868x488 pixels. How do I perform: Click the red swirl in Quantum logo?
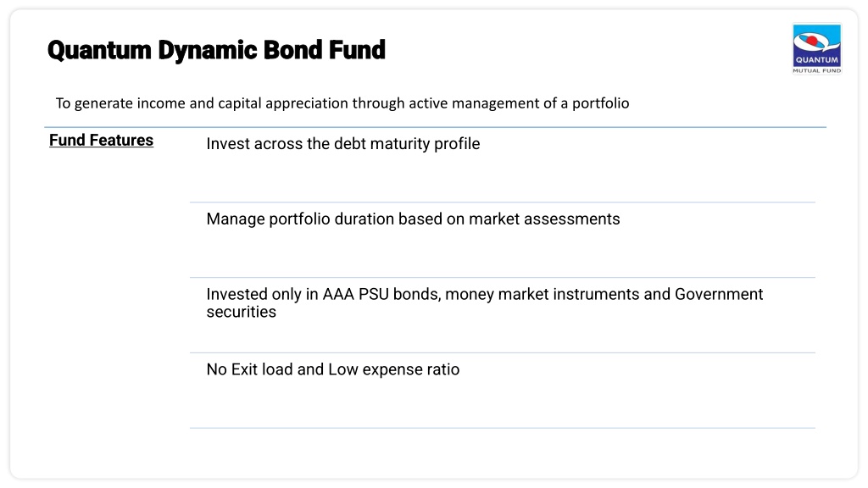(811, 41)
